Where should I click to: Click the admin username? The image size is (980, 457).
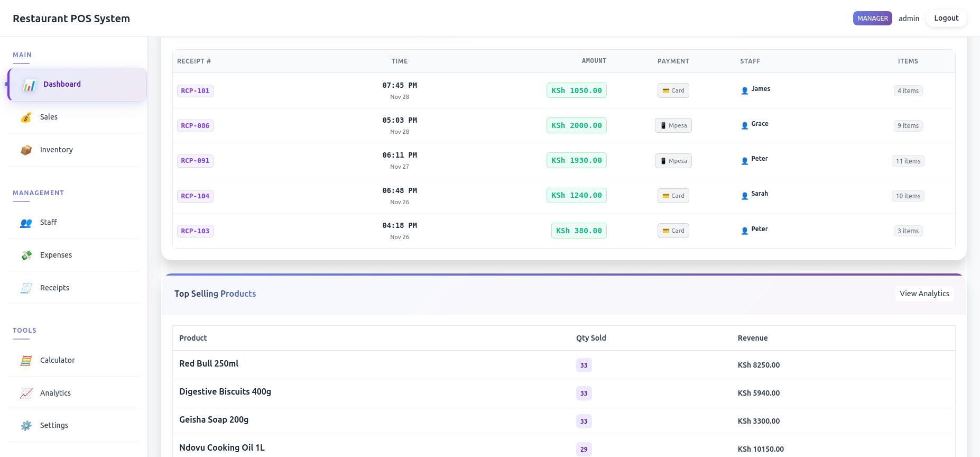pyautogui.click(x=909, y=19)
